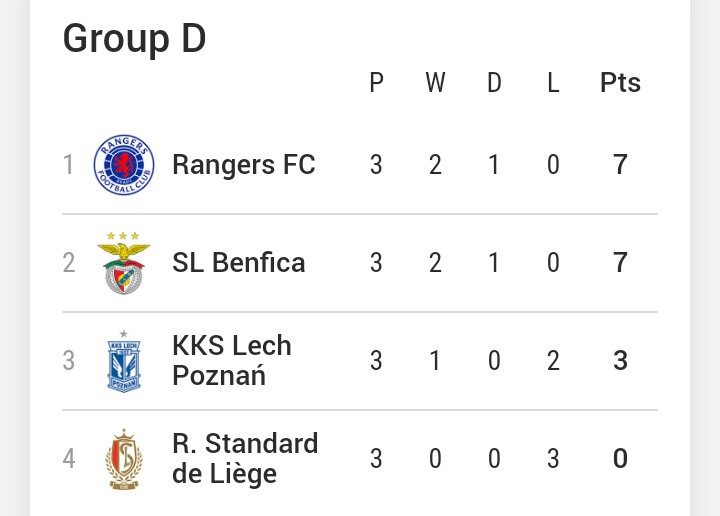Click the Rangers FC club crest
Viewport: 720px width, 516px height.
pos(124,165)
